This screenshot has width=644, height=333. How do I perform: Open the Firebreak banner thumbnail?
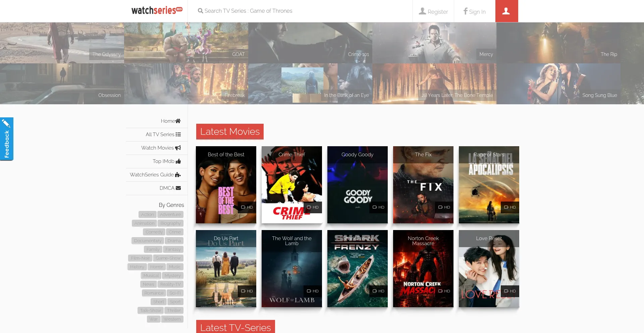pyautogui.click(x=186, y=84)
